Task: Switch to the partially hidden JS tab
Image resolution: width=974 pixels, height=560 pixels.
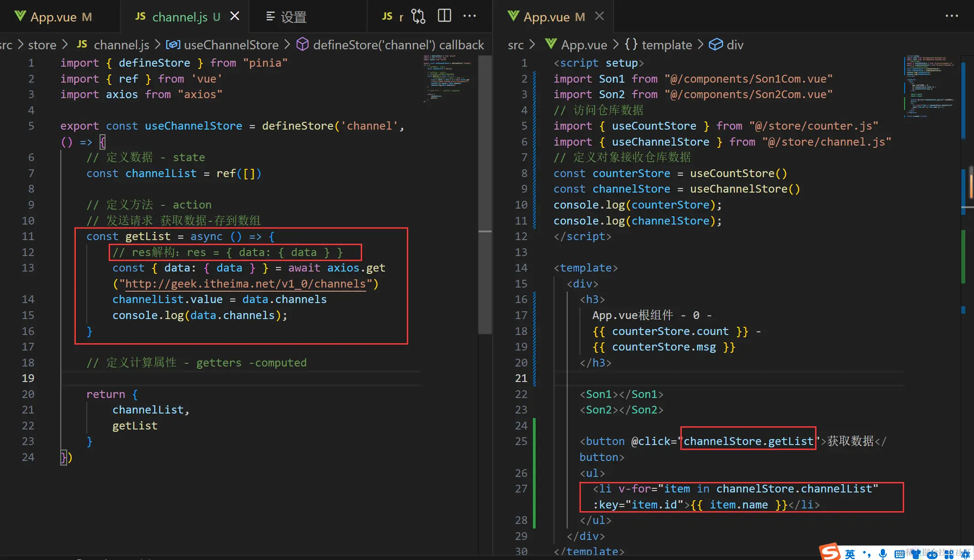Action: [393, 17]
